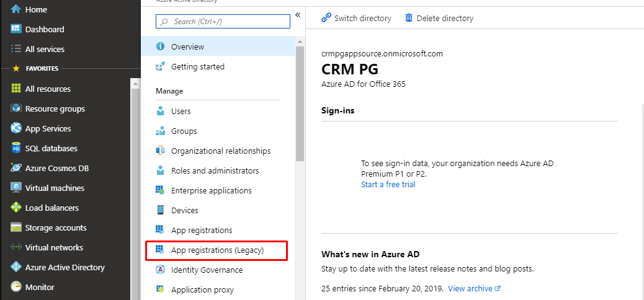The image size is (644, 300).
Task: Click Switch directory button
Action: [x=356, y=18]
